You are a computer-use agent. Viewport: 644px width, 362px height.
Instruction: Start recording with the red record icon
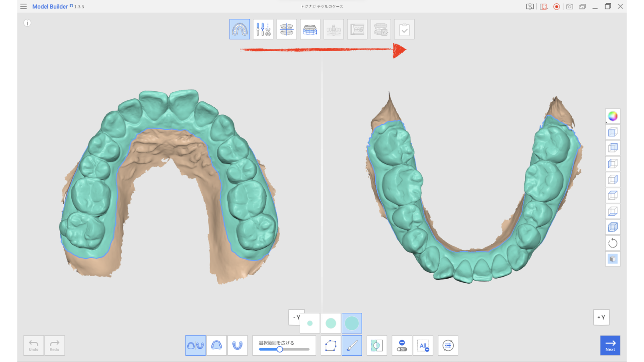(556, 6)
